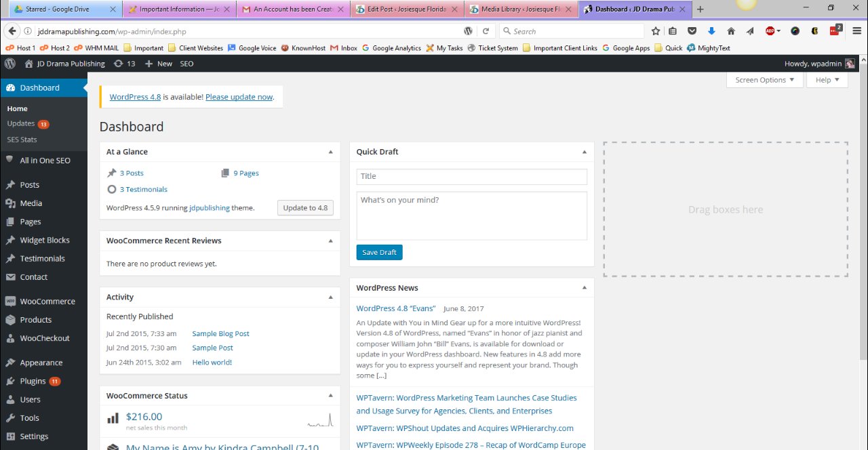The width and height of the screenshot is (868, 450).
Task: Open Widget Blocks in the sidebar
Action: (x=43, y=240)
